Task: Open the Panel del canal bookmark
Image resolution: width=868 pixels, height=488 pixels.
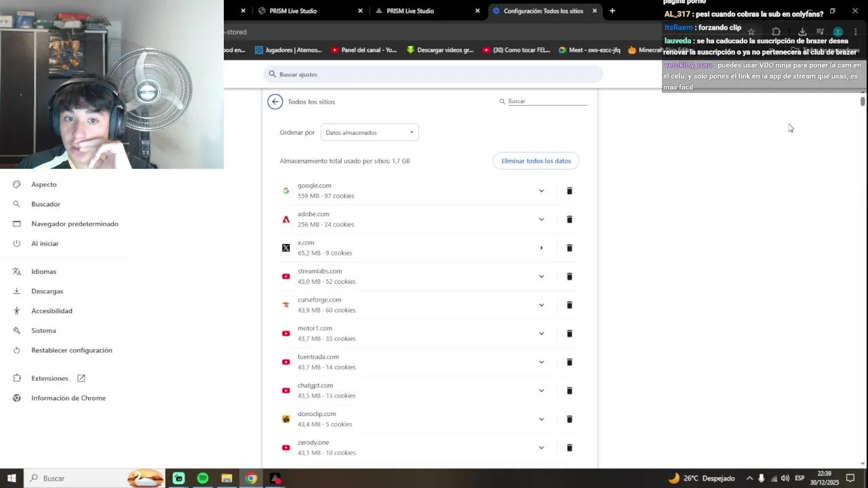Action: pyautogui.click(x=364, y=50)
